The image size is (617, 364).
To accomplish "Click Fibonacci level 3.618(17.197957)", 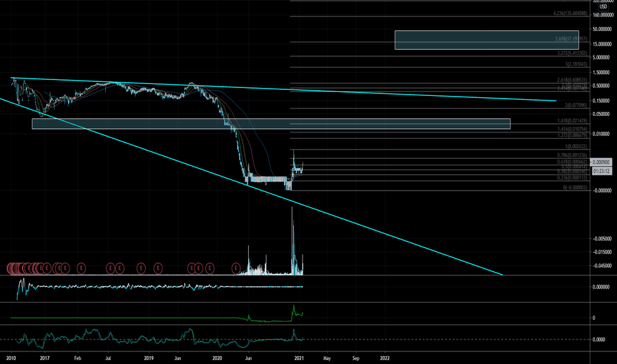I will pyautogui.click(x=571, y=39).
